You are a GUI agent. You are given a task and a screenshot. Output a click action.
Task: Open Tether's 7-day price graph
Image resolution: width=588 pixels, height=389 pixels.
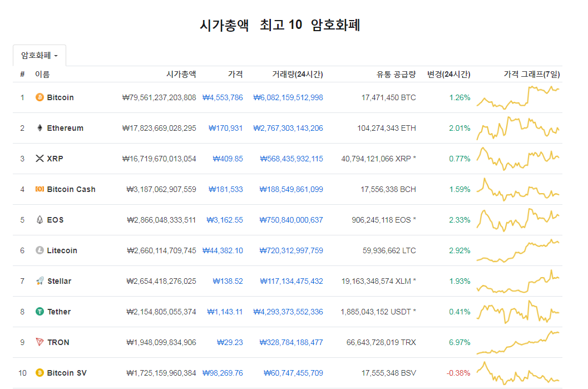click(518, 311)
